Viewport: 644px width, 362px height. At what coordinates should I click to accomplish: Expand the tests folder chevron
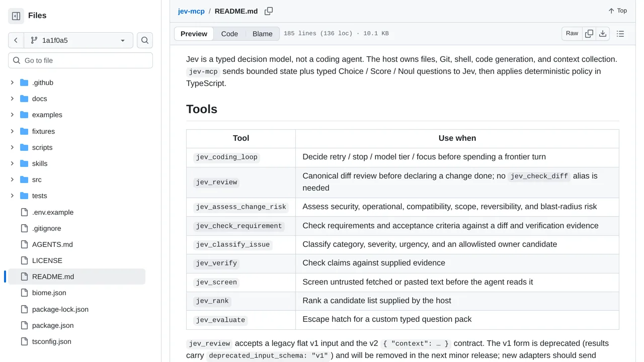tap(12, 196)
